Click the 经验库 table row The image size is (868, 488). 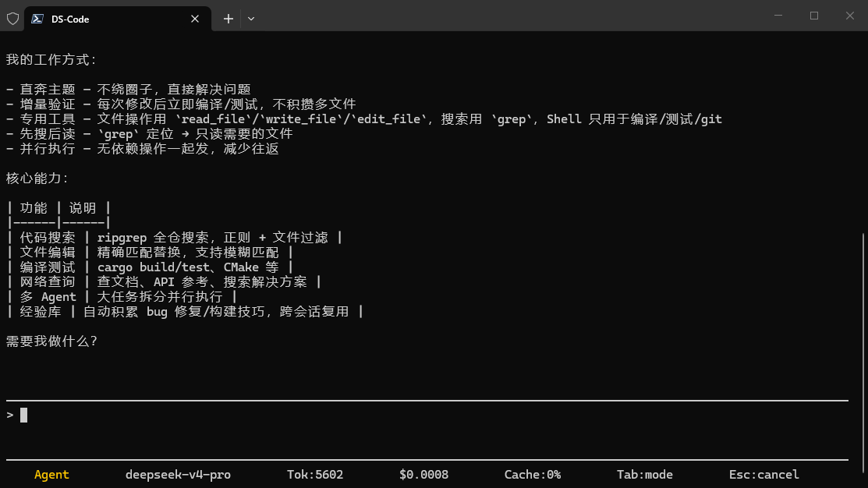[185, 312]
